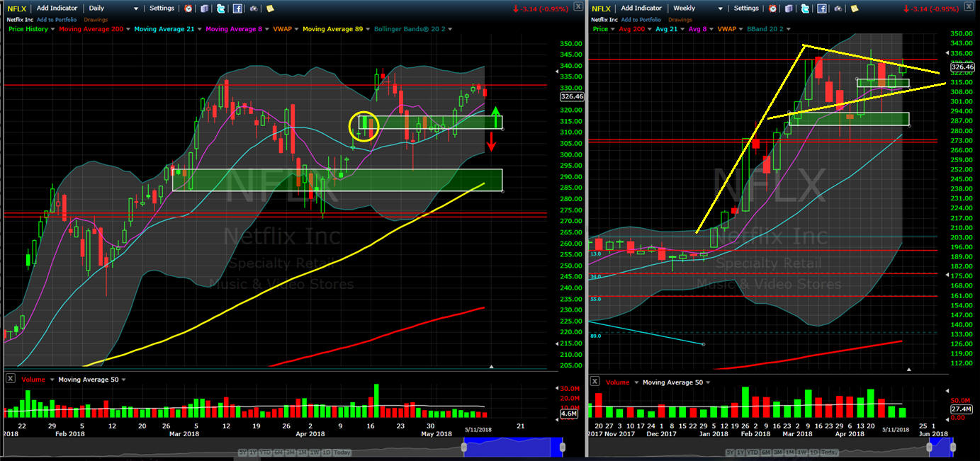The height and width of the screenshot is (461, 980).
Task: Click the 27.4M volume label in Weekly chart
Action: (961, 409)
